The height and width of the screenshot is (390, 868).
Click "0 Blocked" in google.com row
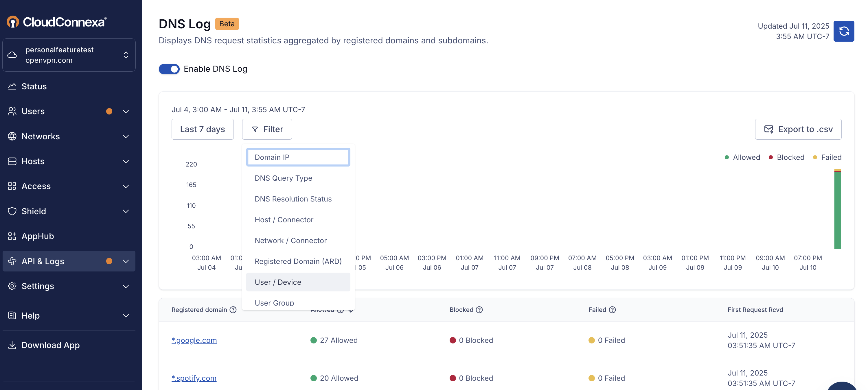pos(471,340)
